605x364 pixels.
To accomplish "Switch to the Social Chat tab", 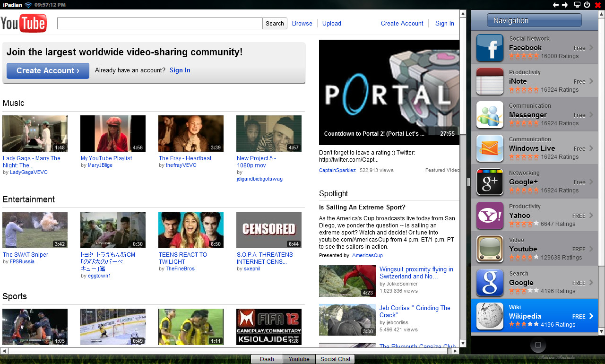I will [335, 359].
